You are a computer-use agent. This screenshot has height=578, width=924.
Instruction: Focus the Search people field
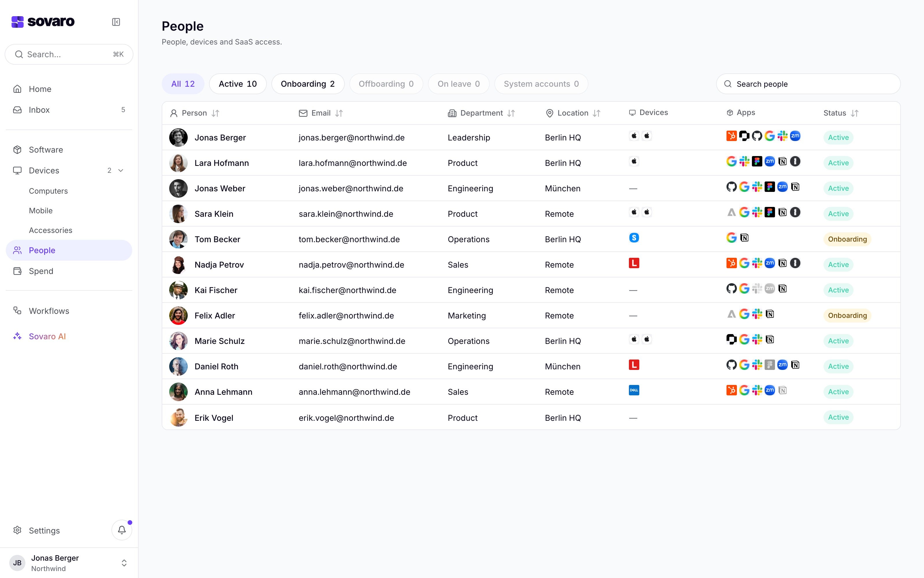pos(808,84)
